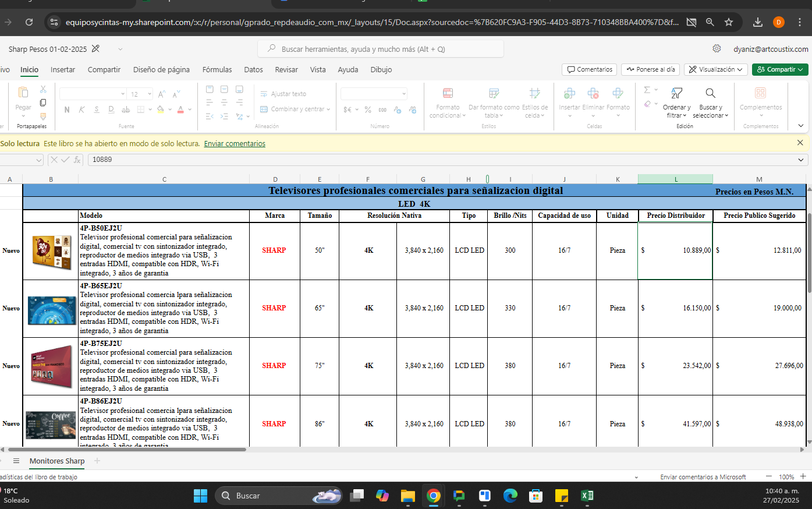
Task: Open the font size 12 dropdown
Action: 150,94
